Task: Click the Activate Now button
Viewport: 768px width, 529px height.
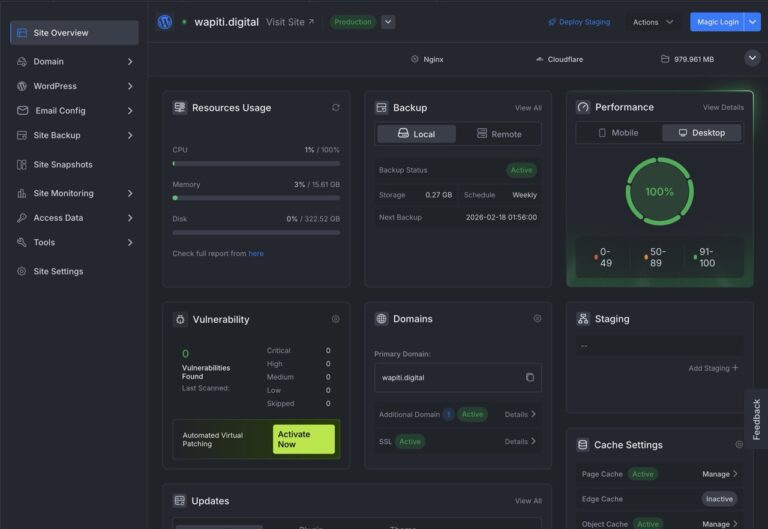Action: click(303, 440)
